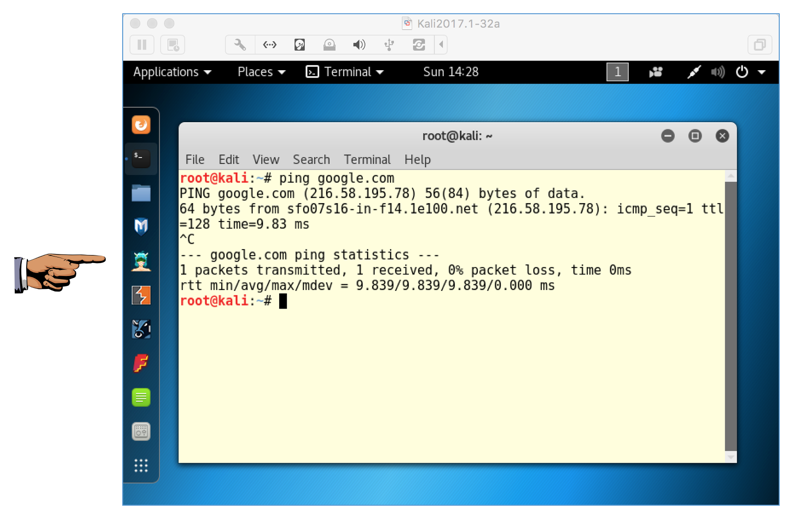The height and width of the screenshot is (519, 795).
Task: Take a VM snapshot
Action: click(x=173, y=45)
